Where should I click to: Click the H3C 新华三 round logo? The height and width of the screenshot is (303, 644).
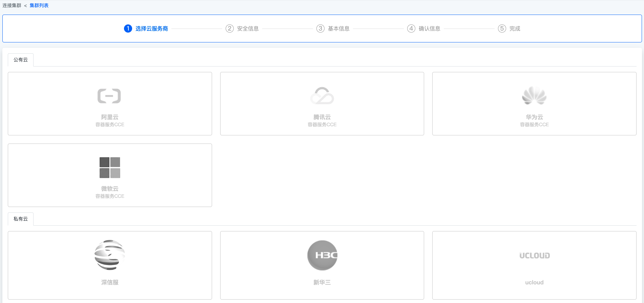pos(322,255)
